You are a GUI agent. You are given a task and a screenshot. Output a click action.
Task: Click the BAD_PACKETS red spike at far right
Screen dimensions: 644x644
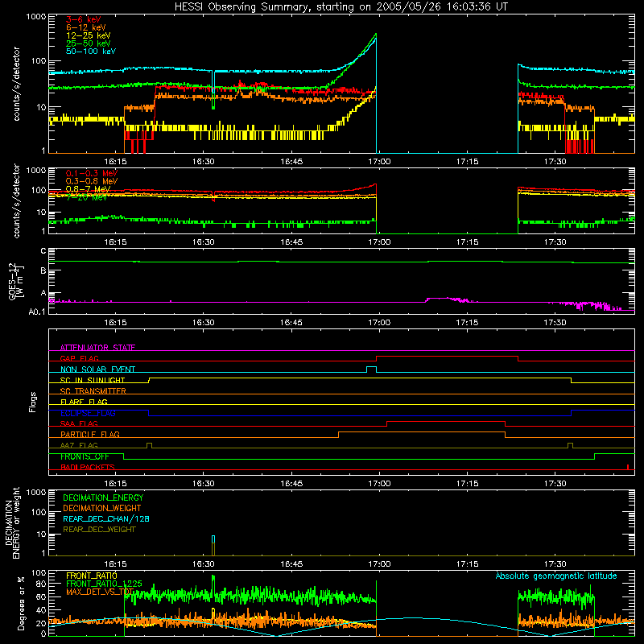(628, 467)
